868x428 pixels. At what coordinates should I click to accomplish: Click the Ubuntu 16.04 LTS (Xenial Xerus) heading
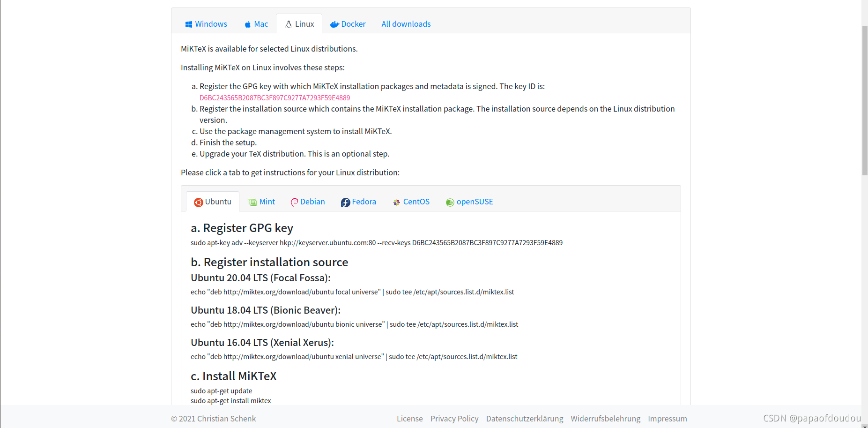point(262,343)
